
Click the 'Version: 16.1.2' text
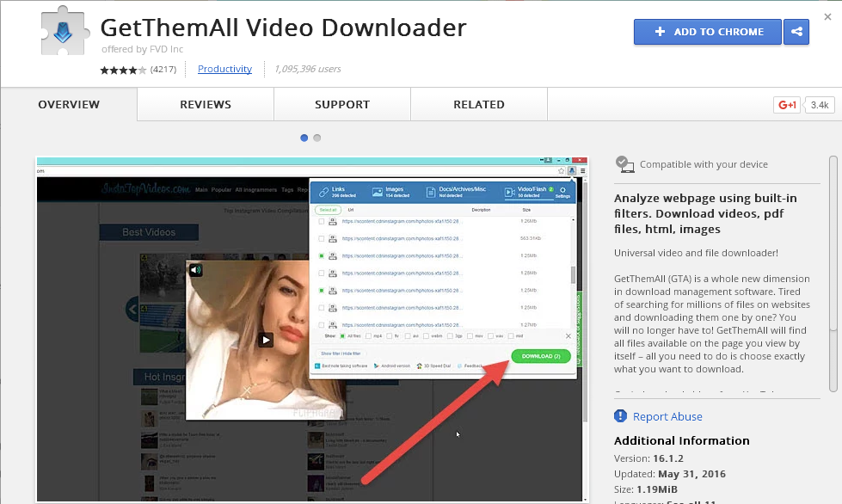click(648, 458)
